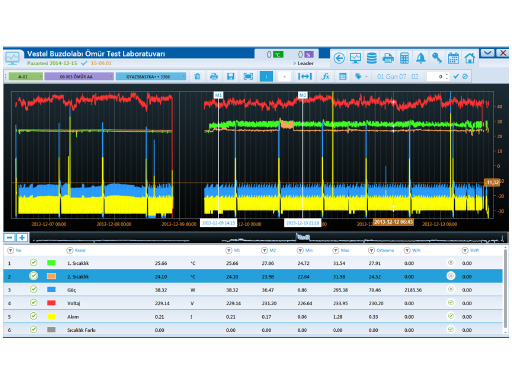Open the monitor chart view icon
Screen dimensions: 512x384
(x=355, y=58)
